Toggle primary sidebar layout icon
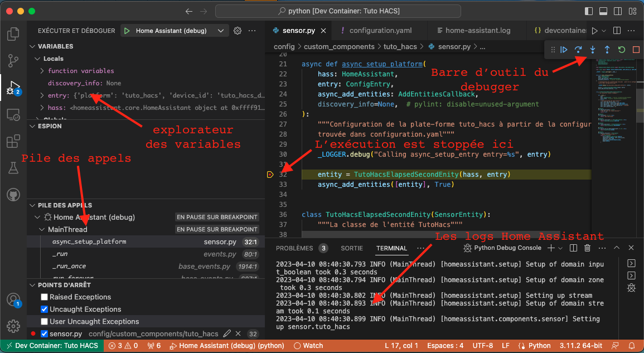This screenshot has width=644, height=353. click(589, 11)
